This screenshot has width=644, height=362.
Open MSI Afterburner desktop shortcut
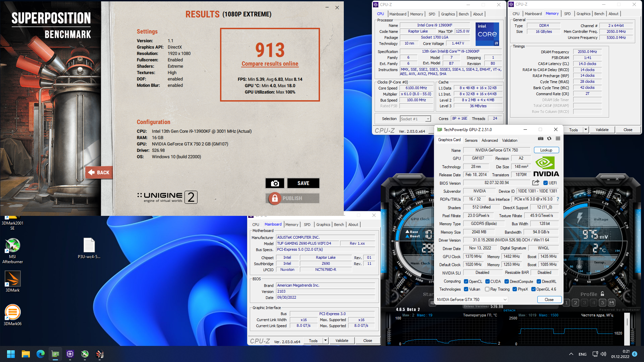coord(12,251)
